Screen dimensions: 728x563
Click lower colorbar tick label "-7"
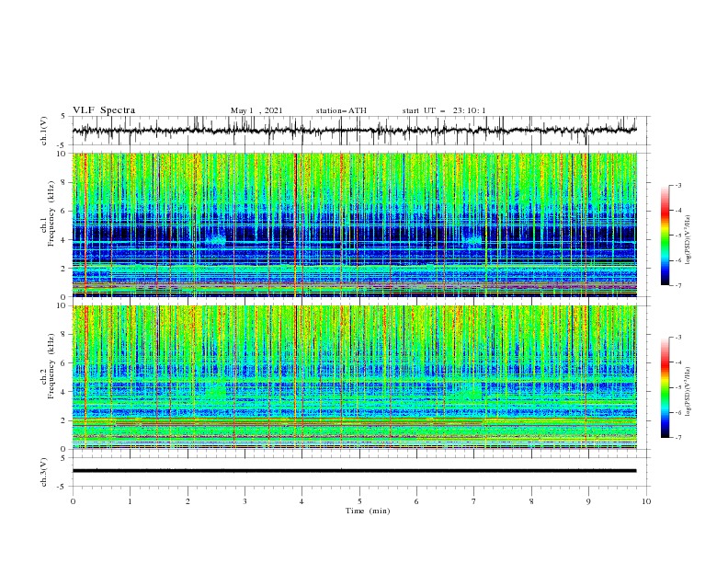coord(677,438)
